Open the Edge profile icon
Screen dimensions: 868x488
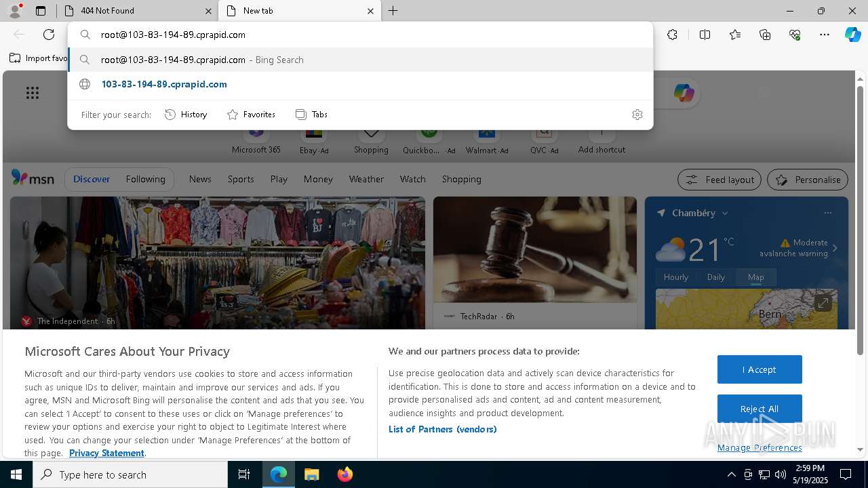(15, 10)
